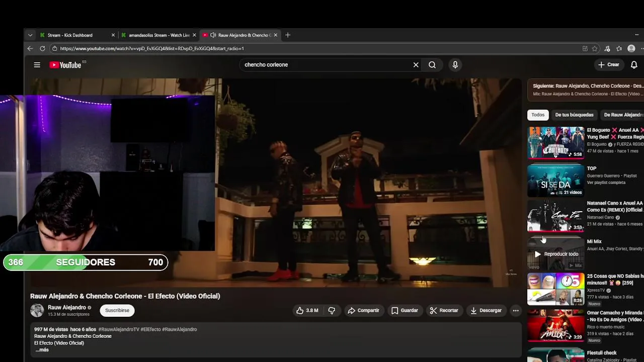Expand description with ...más
Screen dimensions: 644x362
tap(42, 350)
